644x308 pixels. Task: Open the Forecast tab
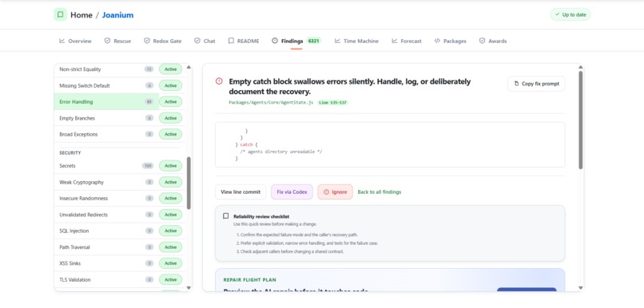coord(407,41)
